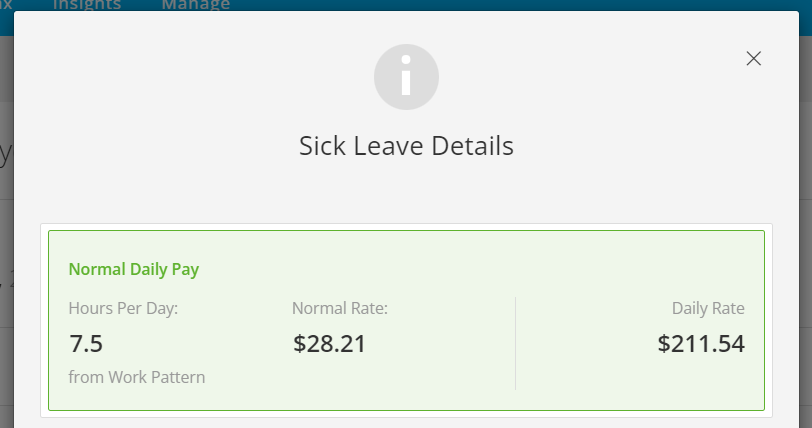Image resolution: width=812 pixels, height=428 pixels.
Task: Click the from Work Pattern text
Action: click(137, 377)
